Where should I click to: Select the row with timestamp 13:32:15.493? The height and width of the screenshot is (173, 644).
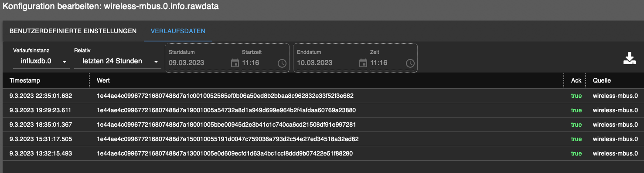pos(322,153)
